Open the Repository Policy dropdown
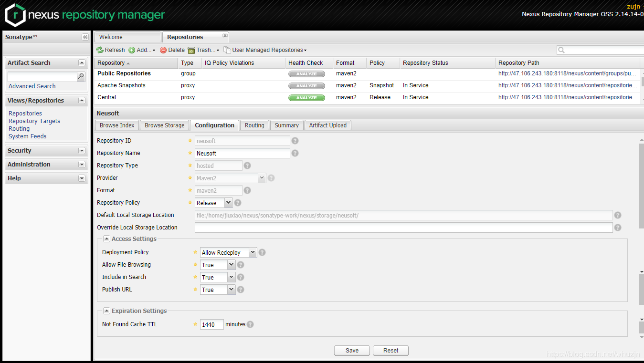644x363 pixels. pyautogui.click(x=228, y=203)
